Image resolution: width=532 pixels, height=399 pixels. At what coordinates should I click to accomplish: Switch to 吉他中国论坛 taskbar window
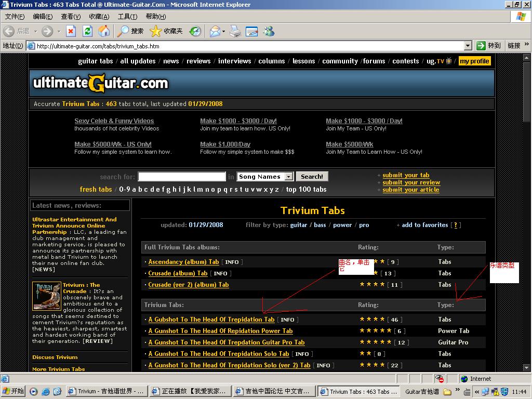(274, 391)
